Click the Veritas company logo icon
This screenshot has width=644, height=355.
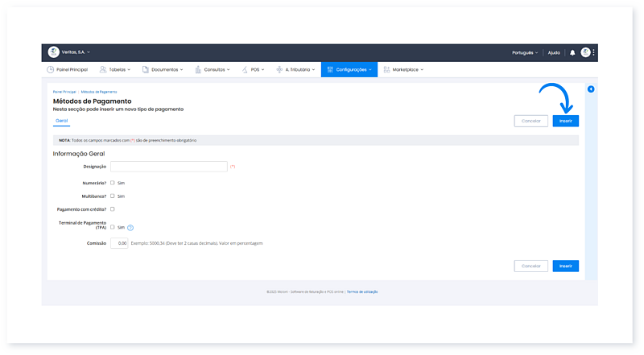[54, 52]
